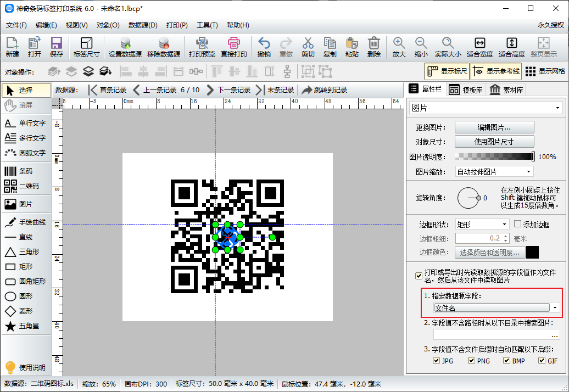This screenshot has width=569, height=392.
Task: Enable the 添加边框 add border checkbox
Action: coord(518,224)
